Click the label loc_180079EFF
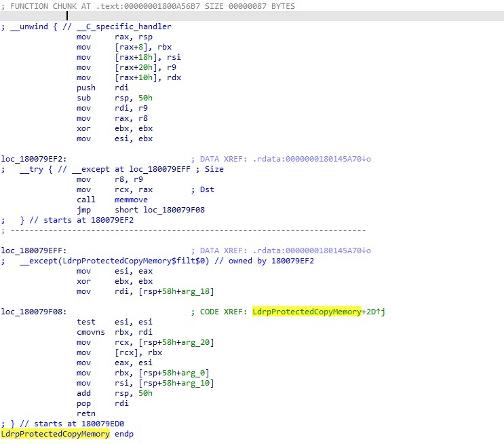 (x=34, y=251)
